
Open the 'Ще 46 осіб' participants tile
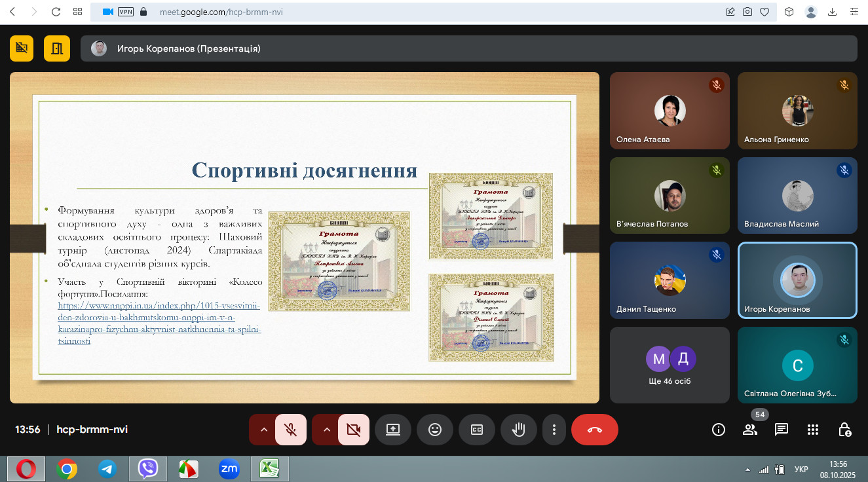670,365
